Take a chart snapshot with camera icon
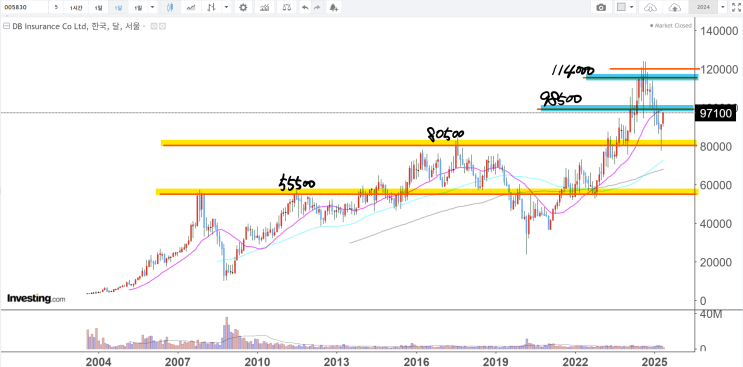The width and height of the screenshot is (743, 367). pyautogui.click(x=601, y=8)
